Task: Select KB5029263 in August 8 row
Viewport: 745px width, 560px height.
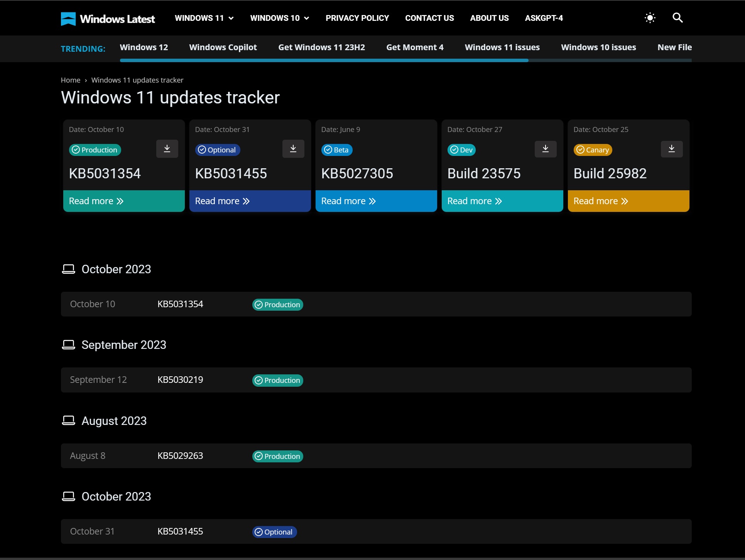Action: click(x=180, y=456)
